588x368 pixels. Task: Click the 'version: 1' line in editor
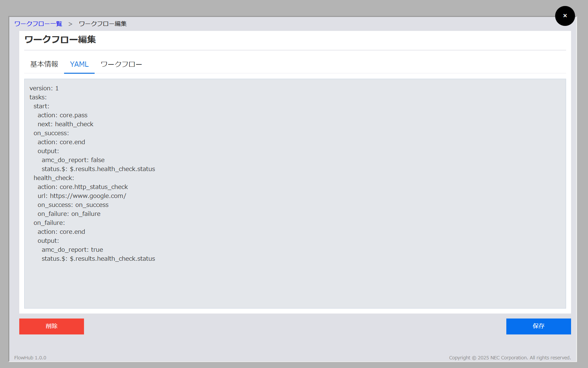(44, 88)
